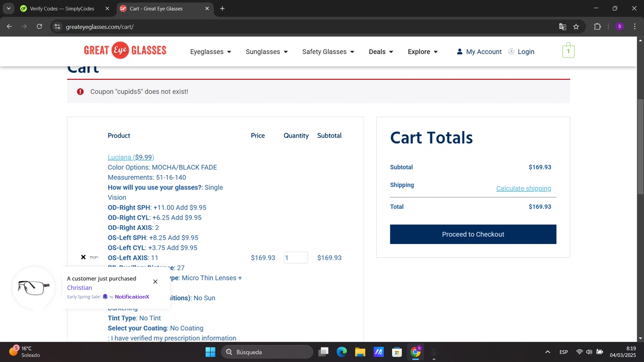Open the Windows Start menu
644x362 pixels.
tap(210, 352)
